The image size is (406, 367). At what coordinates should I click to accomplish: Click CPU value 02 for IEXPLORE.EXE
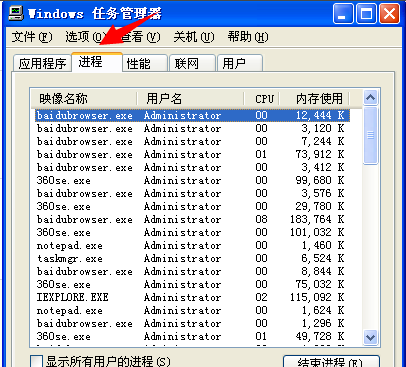click(261, 297)
